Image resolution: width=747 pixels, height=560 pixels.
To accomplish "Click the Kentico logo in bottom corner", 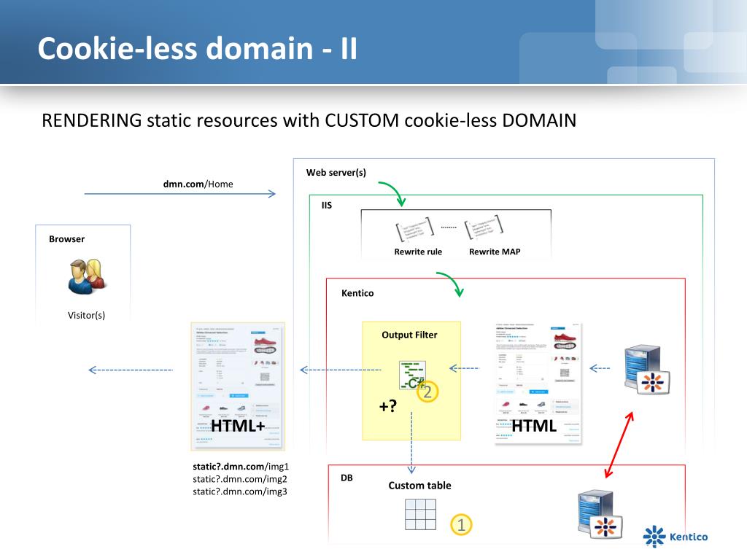I will (675, 537).
